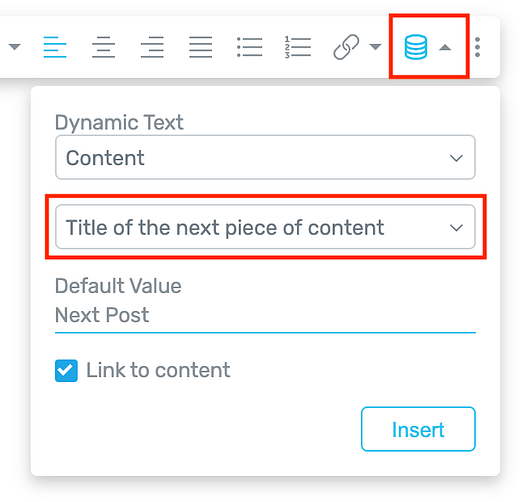Click the Insert button
This screenshot has width=526, height=502.
pyautogui.click(x=418, y=429)
